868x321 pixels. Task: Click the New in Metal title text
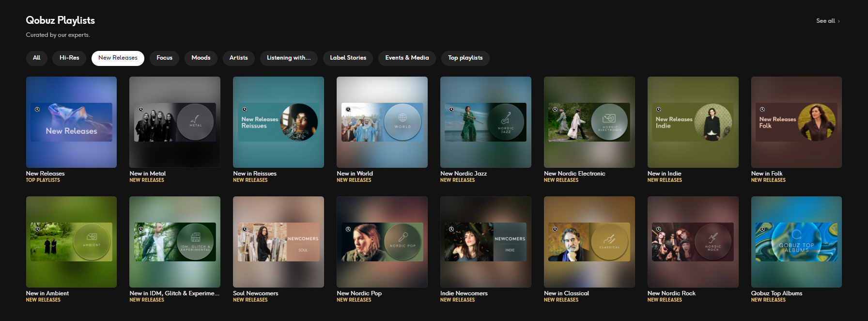tap(148, 174)
